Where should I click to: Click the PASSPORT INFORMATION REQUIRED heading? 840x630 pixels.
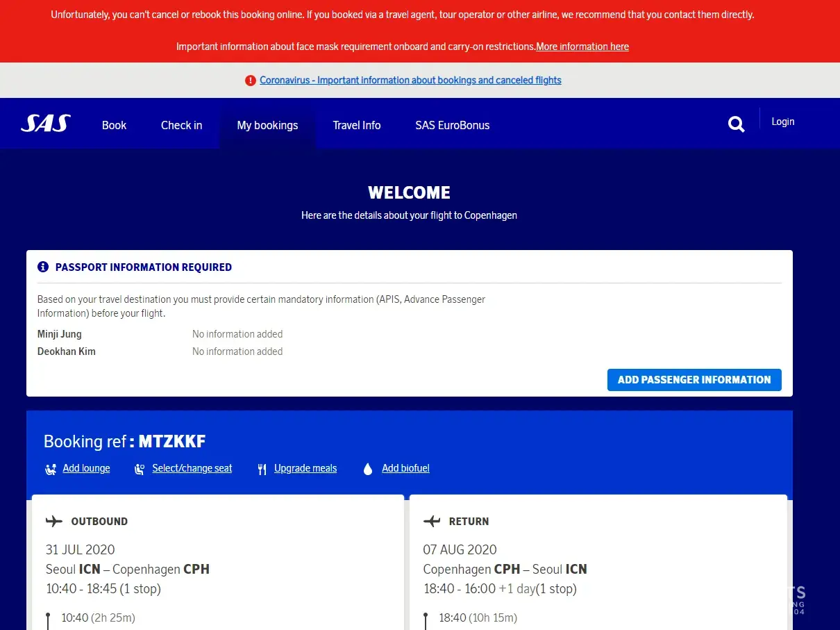(144, 267)
